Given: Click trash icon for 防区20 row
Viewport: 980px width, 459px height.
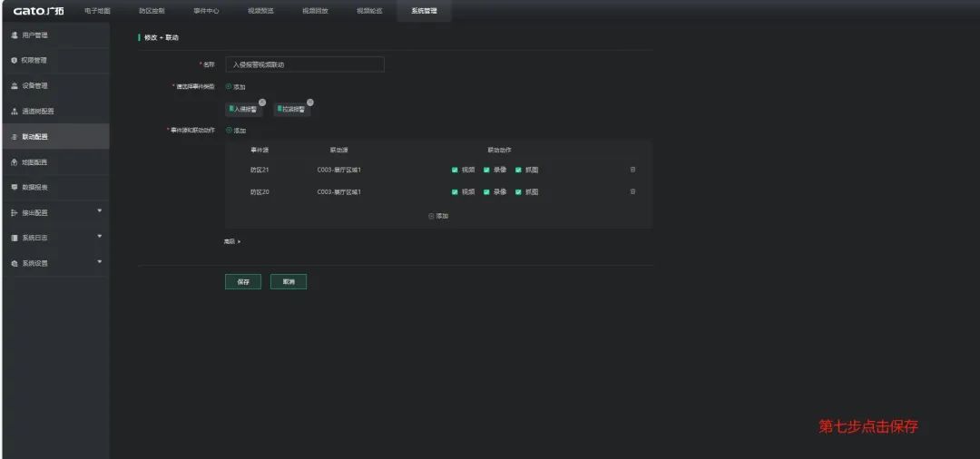Looking at the screenshot, I should point(632,191).
